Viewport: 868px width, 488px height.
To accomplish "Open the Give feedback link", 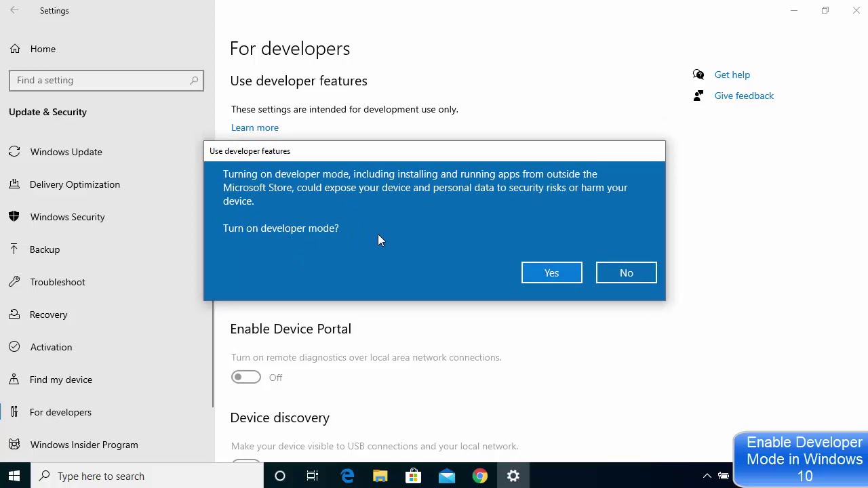I will [x=744, y=96].
